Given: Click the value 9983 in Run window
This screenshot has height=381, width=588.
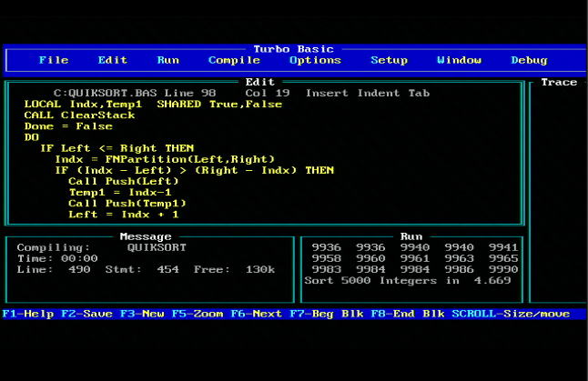Looking at the screenshot, I should click(326, 269).
